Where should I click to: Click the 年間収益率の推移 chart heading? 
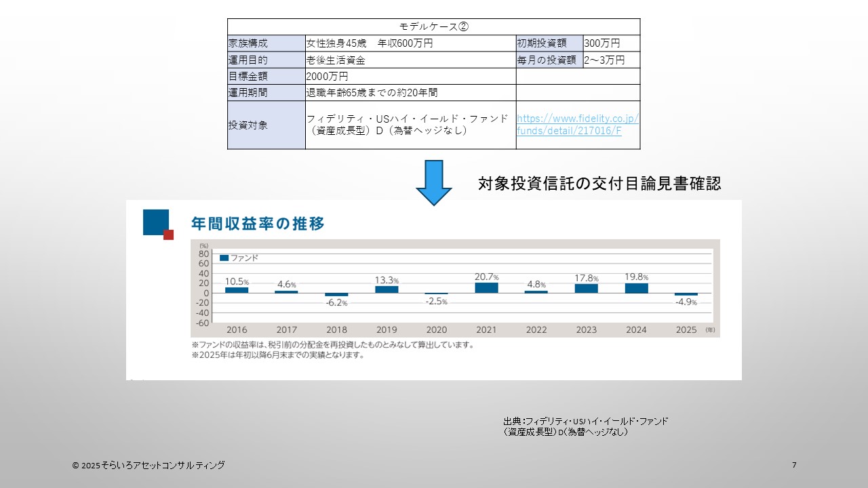(257, 223)
